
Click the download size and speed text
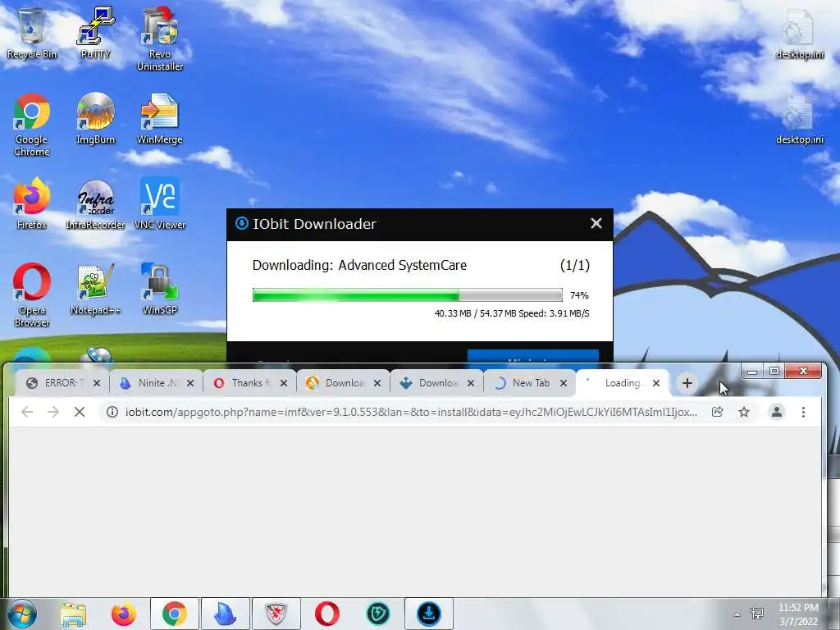coord(512,313)
